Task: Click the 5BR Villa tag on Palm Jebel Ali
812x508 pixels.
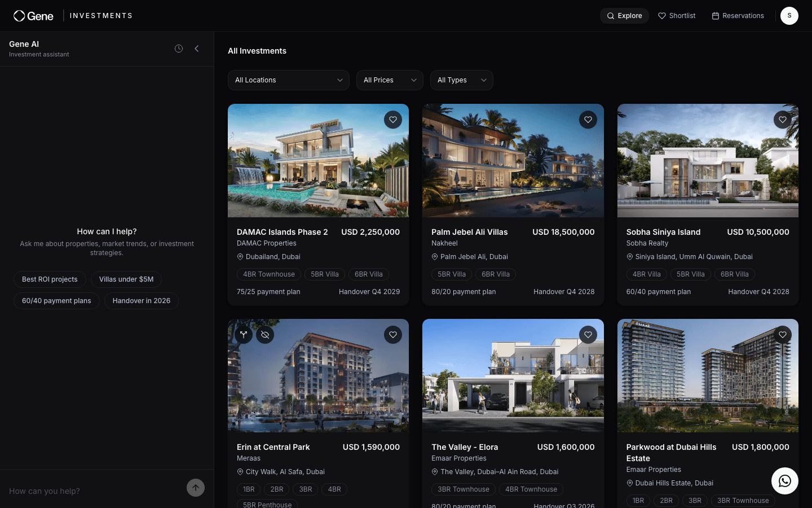Action: pyautogui.click(x=451, y=274)
